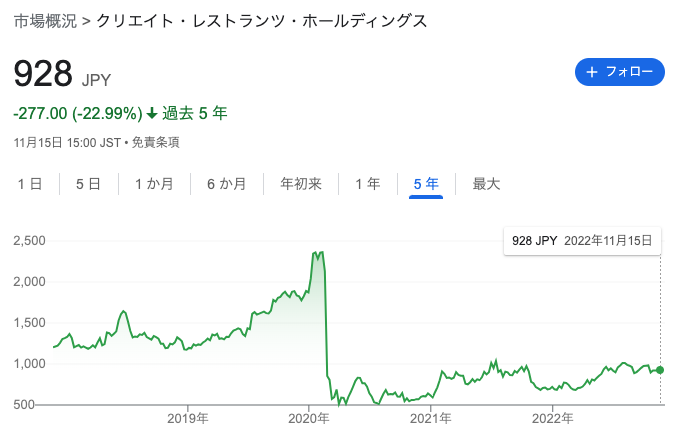Choose the 1 年 range tab
Image resolution: width=676 pixels, height=441 pixels.
pyautogui.click(x=368, y=184)
